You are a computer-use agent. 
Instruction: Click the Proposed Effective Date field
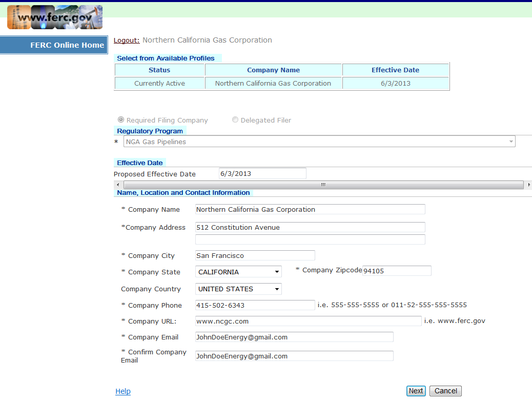262,173
